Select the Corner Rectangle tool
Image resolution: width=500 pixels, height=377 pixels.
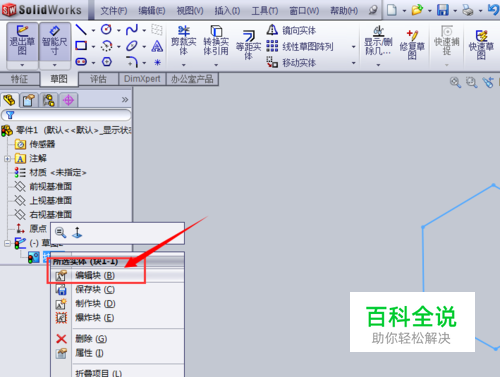click(x=81, y=46)
